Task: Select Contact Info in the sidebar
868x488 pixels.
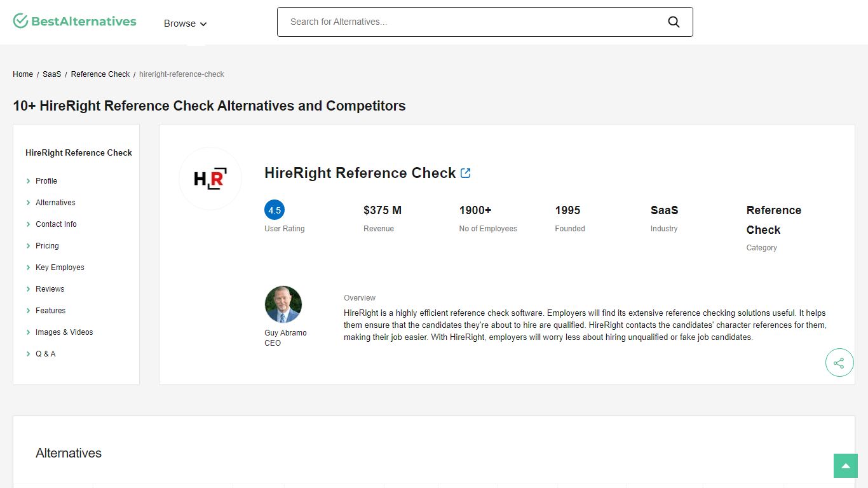Action: [56, 224]
